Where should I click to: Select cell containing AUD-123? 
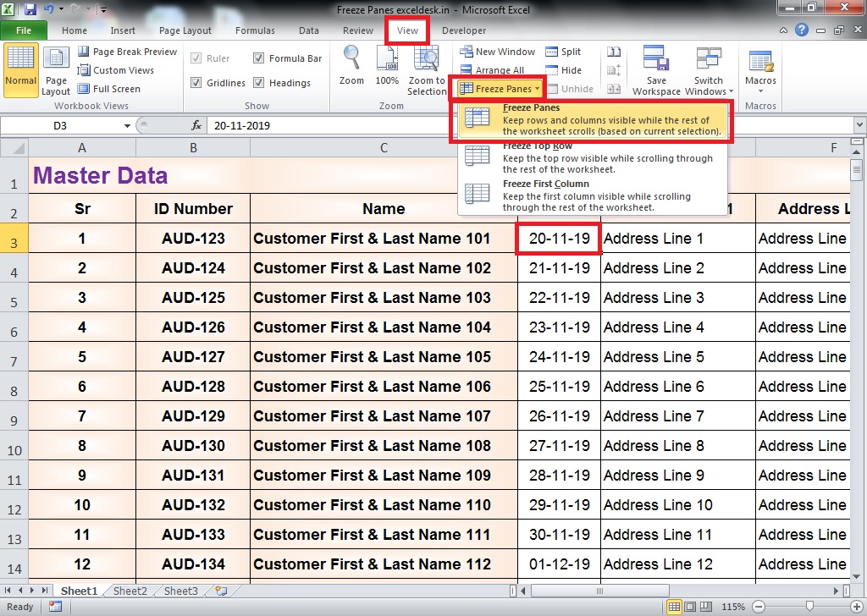click(192, 239)
